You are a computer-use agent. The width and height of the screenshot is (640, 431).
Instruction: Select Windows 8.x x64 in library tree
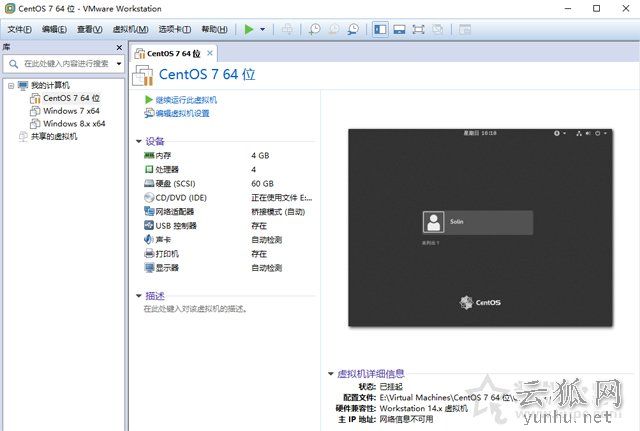pos(74,124)
